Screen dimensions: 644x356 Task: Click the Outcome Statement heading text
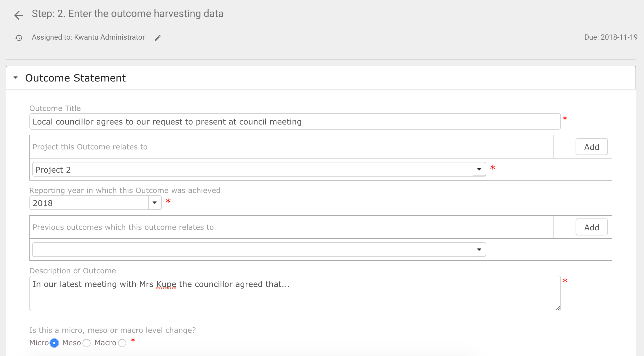coord(75,78)
